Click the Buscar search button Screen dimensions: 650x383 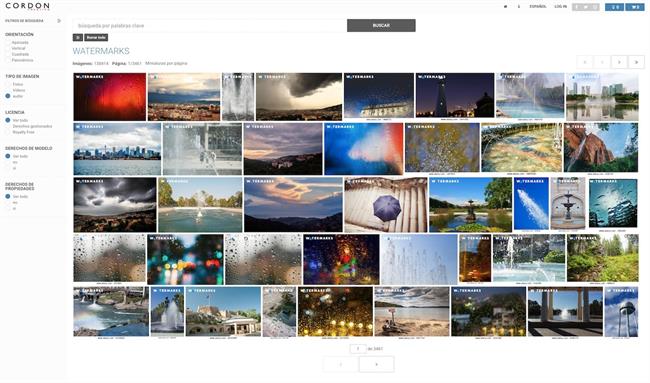point(381,25)
